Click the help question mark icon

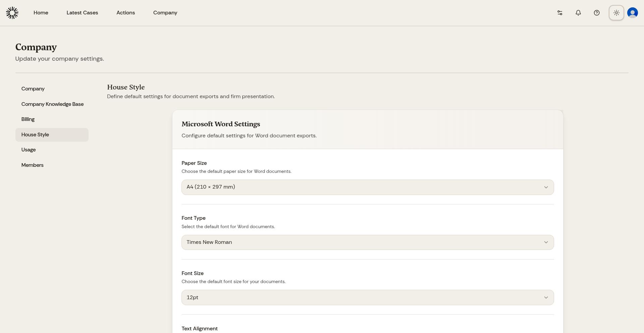click(x=597, y=13)
